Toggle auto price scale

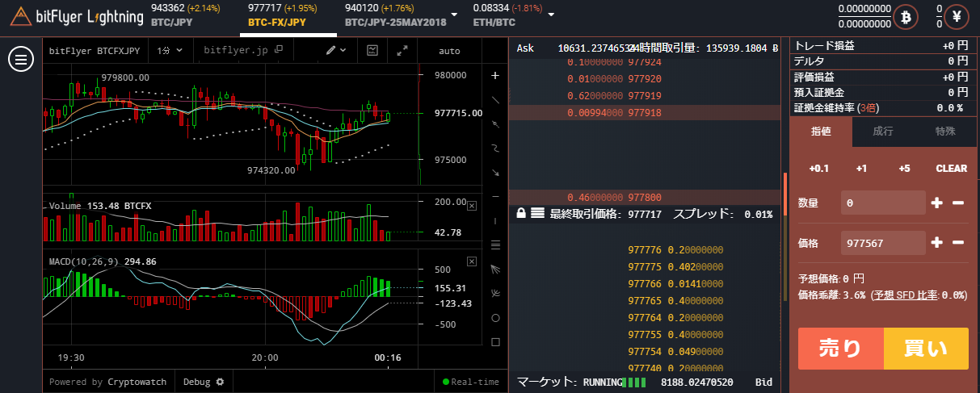449,51
